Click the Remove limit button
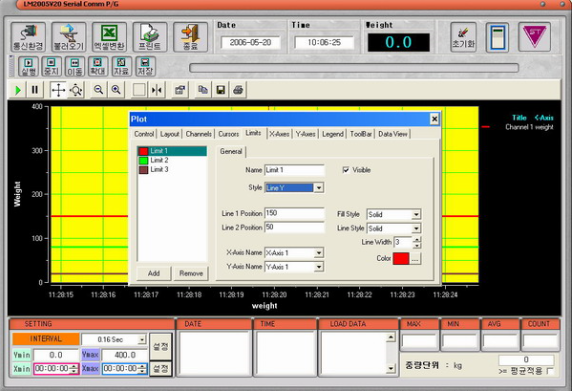The image size is (573, 392). point(191,273)
